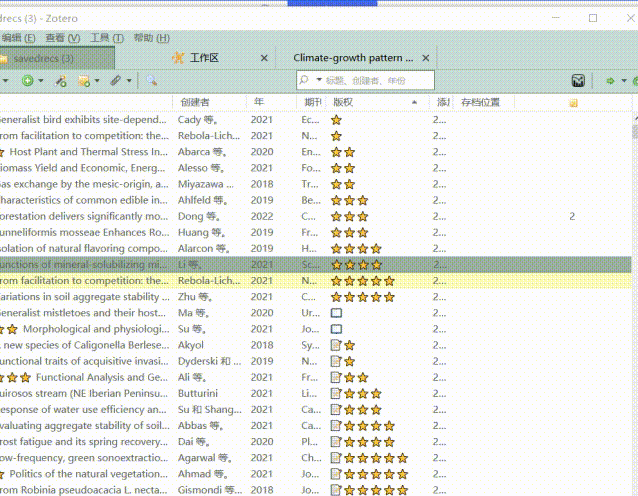Image resolution: width=638 pixels, height=496 pixels.
Task: Click the empty box icon in Ma 2020 row
Action: coord(336,313)
